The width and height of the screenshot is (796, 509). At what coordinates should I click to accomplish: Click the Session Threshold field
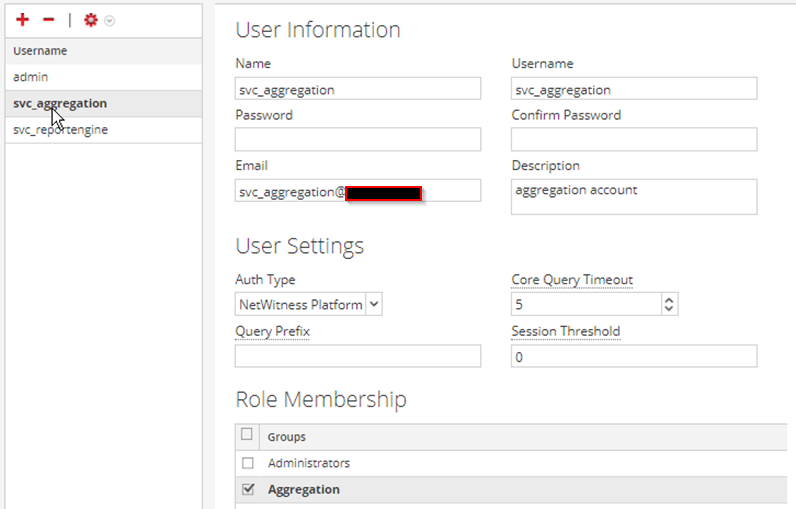click(633, 356)
